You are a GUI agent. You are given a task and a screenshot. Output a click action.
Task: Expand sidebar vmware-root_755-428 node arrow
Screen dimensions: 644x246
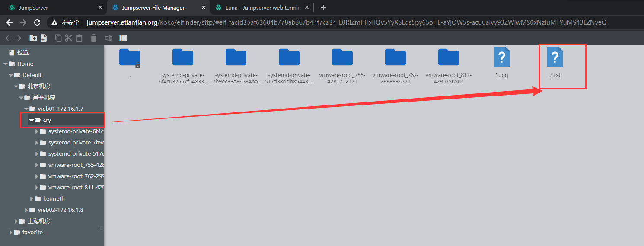click(x=37, y=165)
